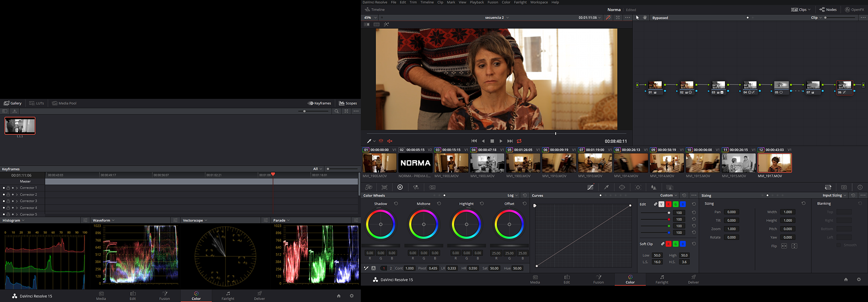Click the Nodes panel button

click(828, 10)
